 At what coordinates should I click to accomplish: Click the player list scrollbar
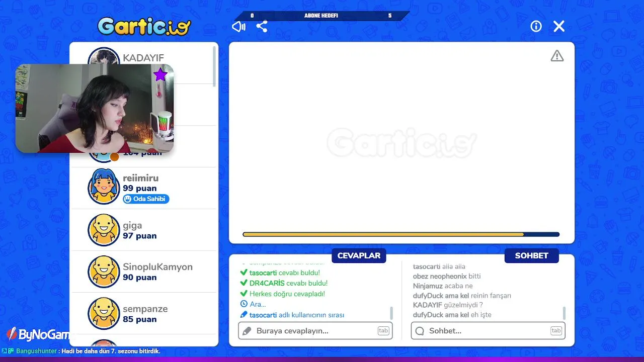[214, 66]
